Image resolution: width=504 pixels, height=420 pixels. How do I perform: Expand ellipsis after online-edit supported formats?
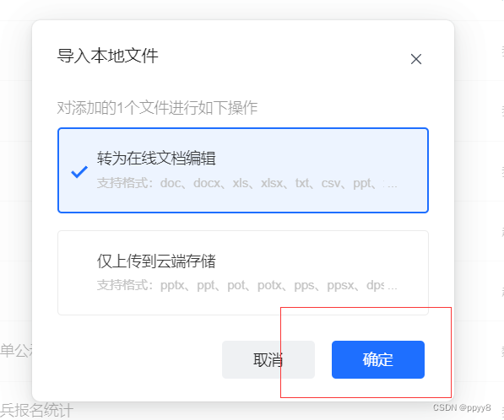(x=393, y=184)
